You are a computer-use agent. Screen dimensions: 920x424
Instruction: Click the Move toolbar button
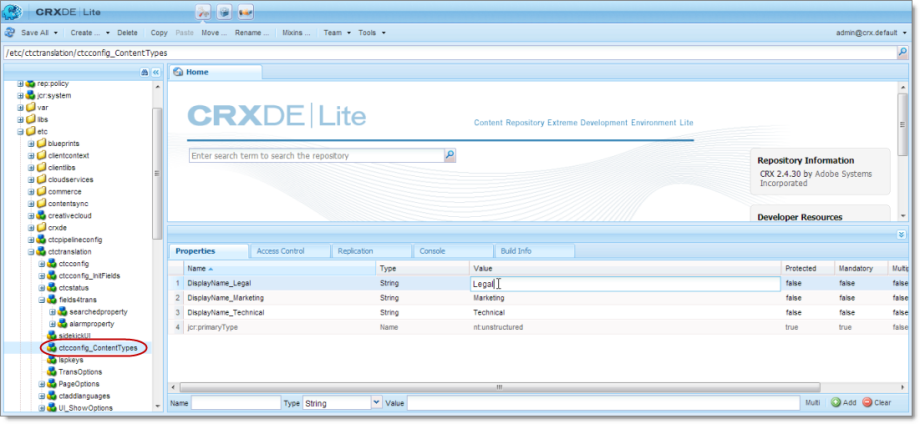[214, 33]
